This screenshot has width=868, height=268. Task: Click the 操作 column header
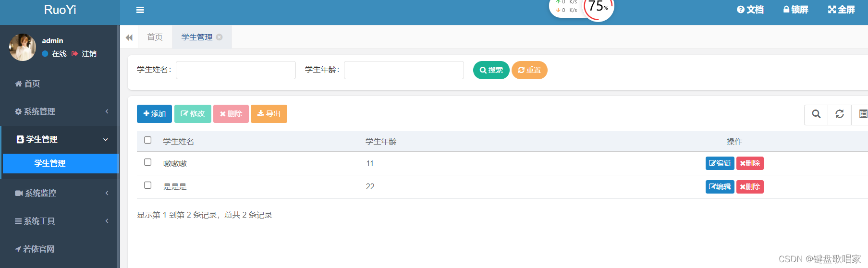pyautogui.click(x=734, y=142)
